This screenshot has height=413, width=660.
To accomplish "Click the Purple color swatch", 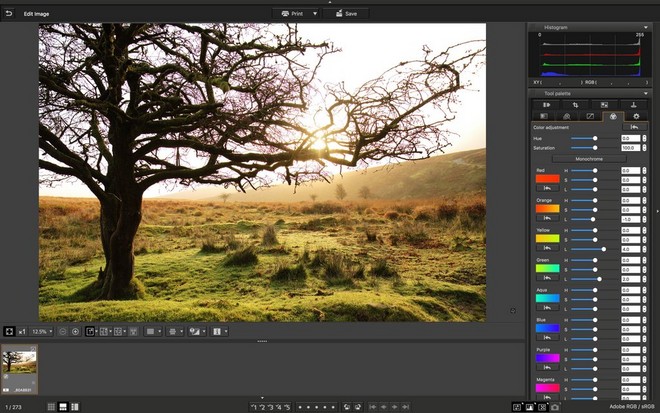I will coord(547,358).
